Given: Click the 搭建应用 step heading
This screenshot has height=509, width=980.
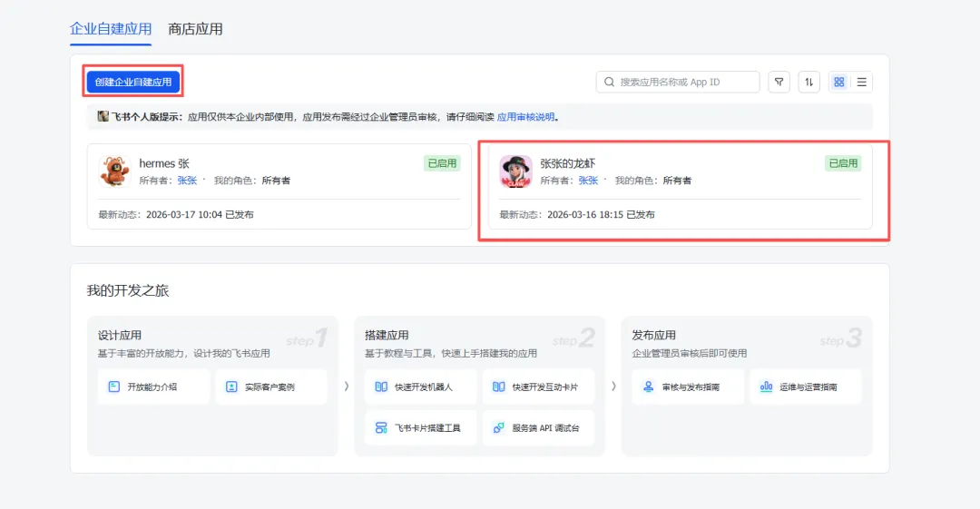Looking at the screenshot, I should coord(387,335).
